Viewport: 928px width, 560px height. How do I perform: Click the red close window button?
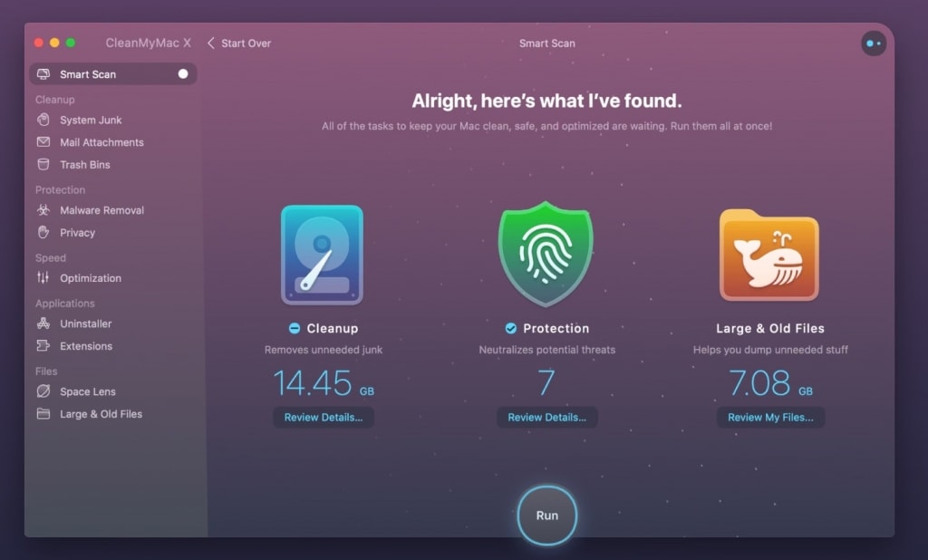pyautogui.click(x=38, y=43)
